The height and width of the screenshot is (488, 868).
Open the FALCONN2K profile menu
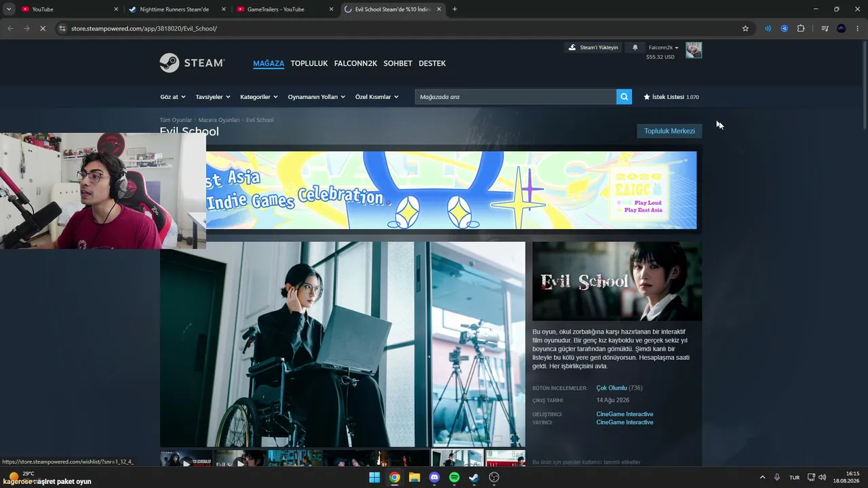click(355, 63)
